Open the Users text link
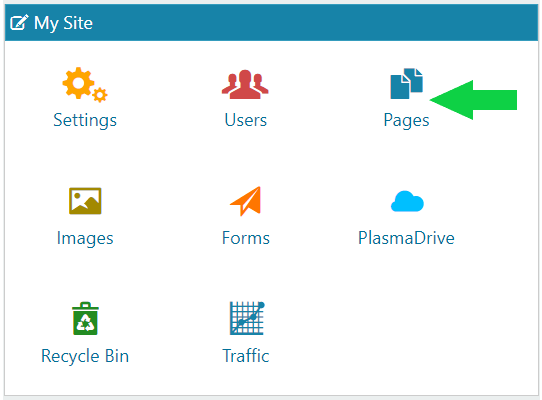Image resolution: width=542 pixels, height=400 pixels. pos(245,120)
